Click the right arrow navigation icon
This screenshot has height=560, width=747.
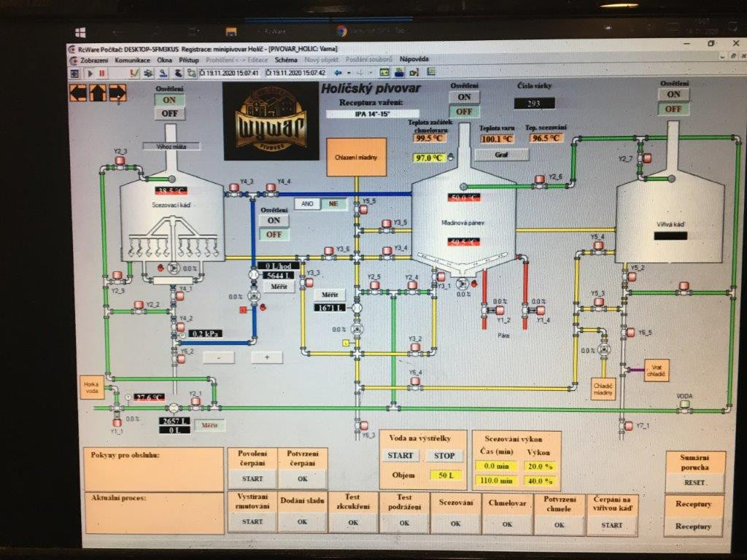tap(117, 93)
